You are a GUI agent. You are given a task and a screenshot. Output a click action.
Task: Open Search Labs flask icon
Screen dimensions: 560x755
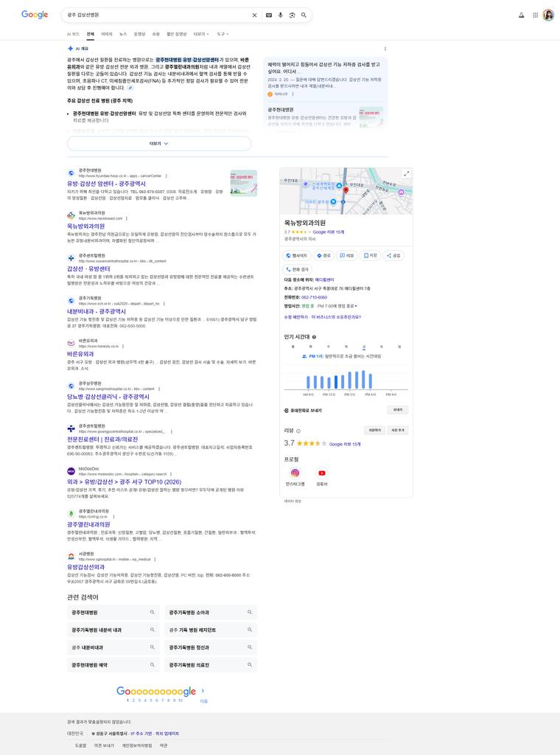[x=521, y=15]
